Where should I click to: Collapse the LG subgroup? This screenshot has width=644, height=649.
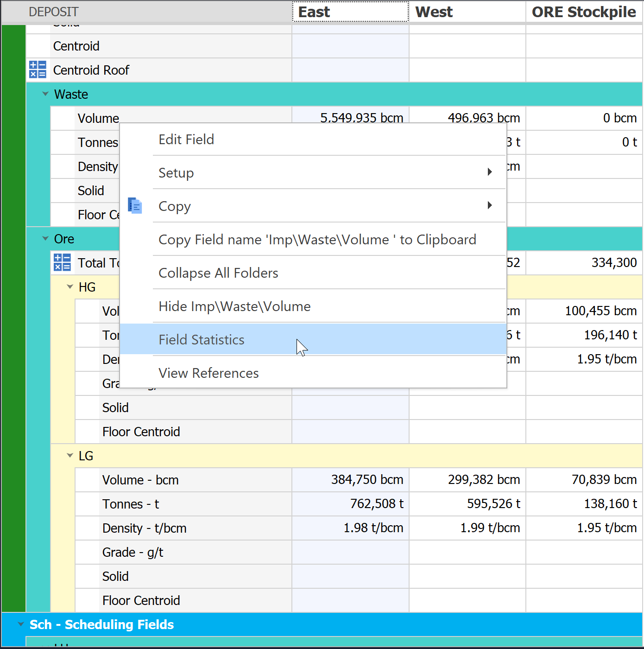[69, 455]
